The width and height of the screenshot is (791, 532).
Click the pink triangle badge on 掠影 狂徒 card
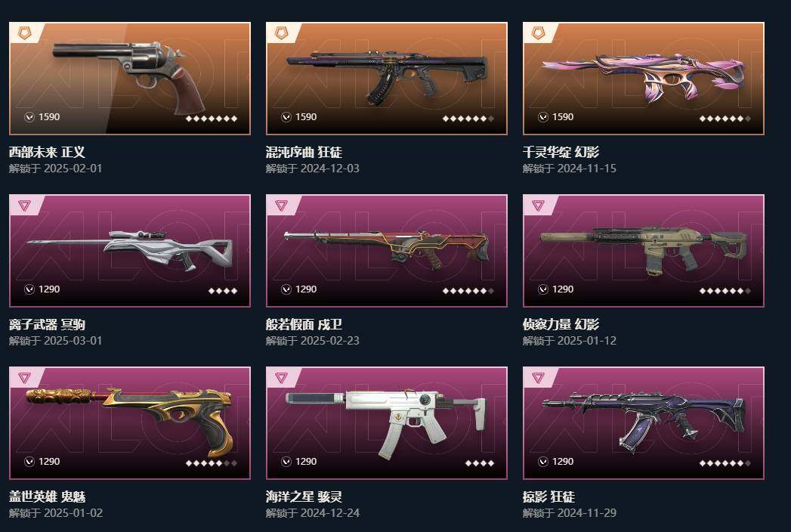(x=538, y=378)
